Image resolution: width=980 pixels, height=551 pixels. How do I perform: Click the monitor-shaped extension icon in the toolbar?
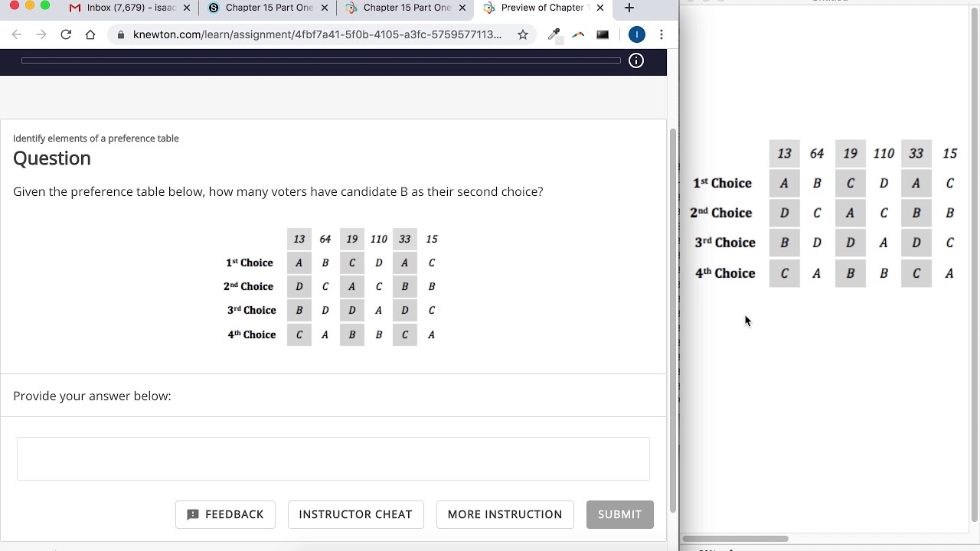tap(603, 34)
